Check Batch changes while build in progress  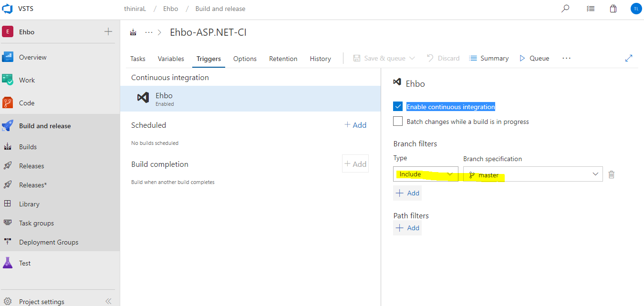point(398,121)
